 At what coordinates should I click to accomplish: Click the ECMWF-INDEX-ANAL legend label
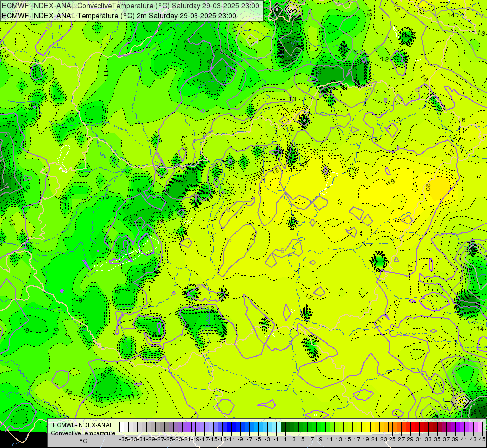(x=83, y=425)
